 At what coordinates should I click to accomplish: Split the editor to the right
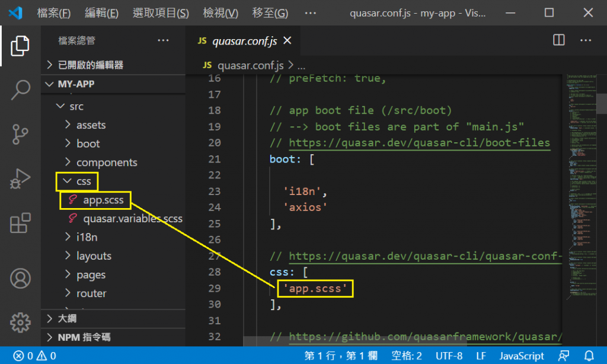558,40
